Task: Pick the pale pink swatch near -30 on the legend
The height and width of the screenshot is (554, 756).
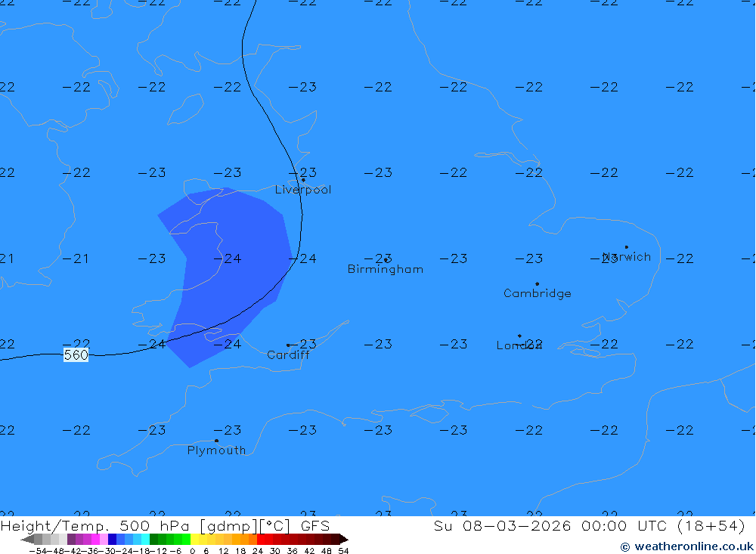Action: coord(104,539)
